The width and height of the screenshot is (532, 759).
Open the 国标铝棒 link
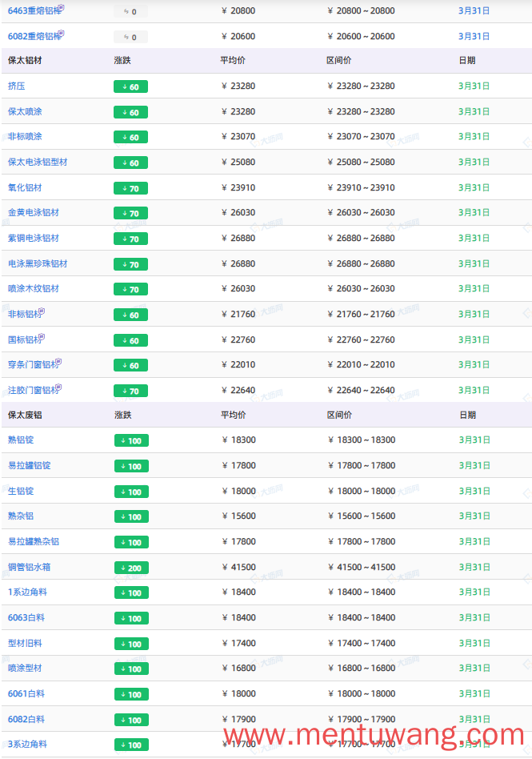click(x=25, y=339)
